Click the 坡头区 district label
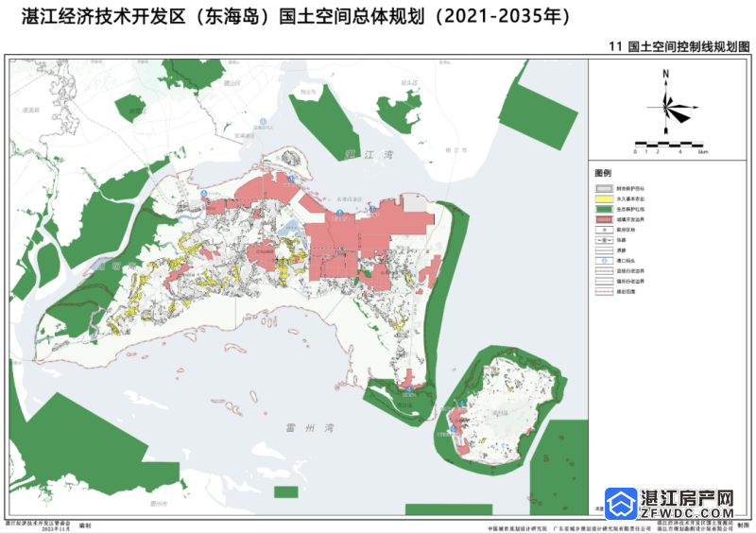Screen dimensions: 756x534 point(409,83)
